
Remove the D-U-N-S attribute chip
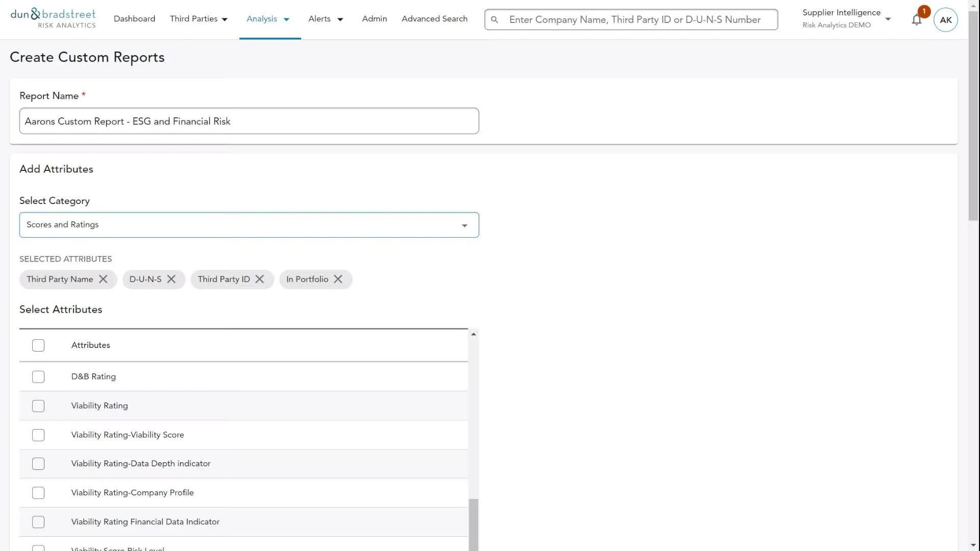(171, 279)
